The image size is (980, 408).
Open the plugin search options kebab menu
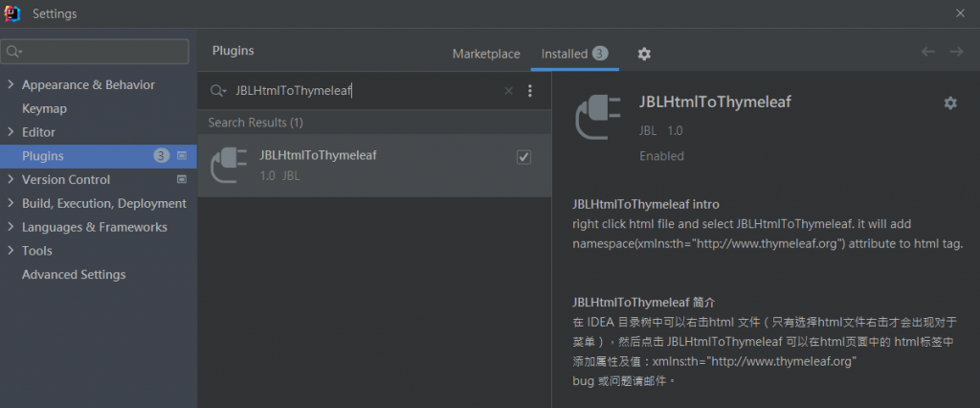(530, 91)
